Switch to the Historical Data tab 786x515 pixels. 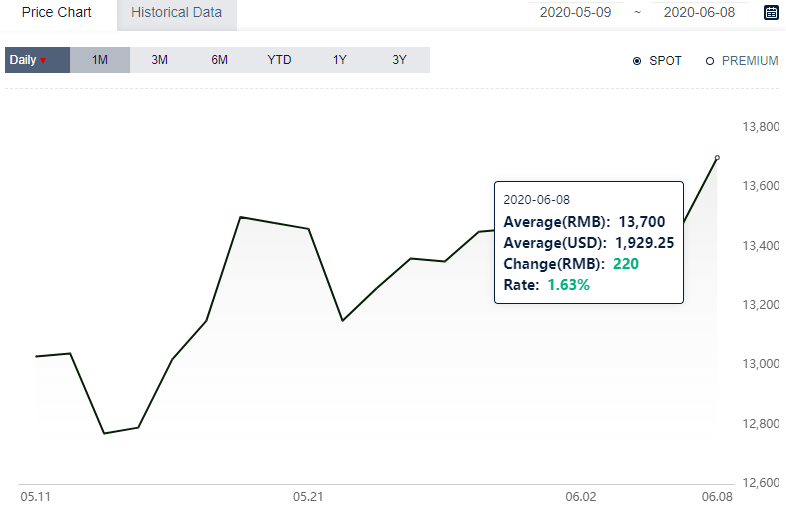pos(176,13)
